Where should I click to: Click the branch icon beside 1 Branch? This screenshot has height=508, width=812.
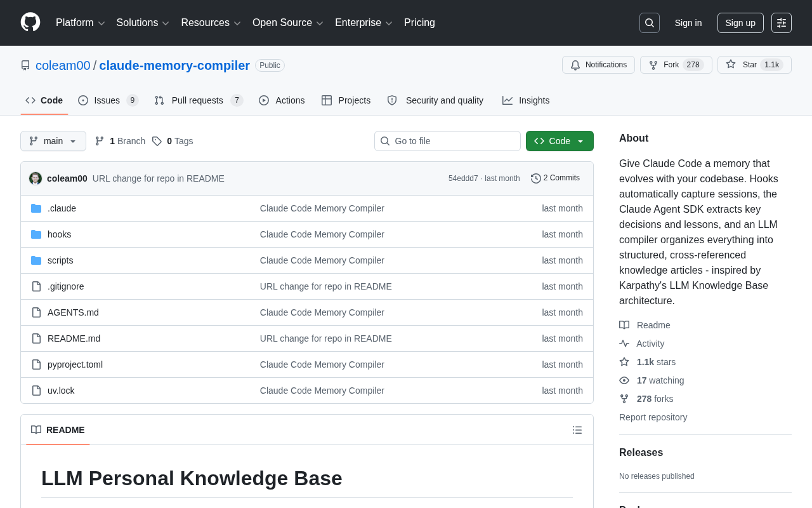[x=100, y=141]
